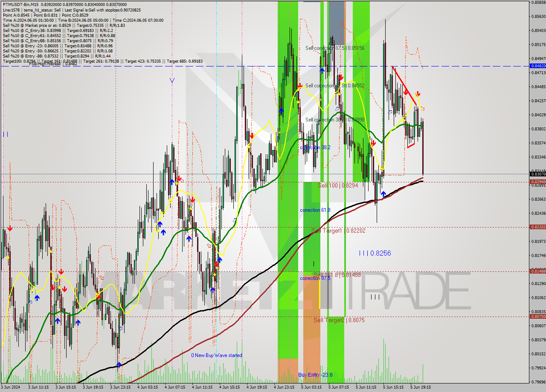Screen dimensions: 546x392
Task: Select the 0.83574 price scale value
Action: pyautogui.click(x=538, y=143)
